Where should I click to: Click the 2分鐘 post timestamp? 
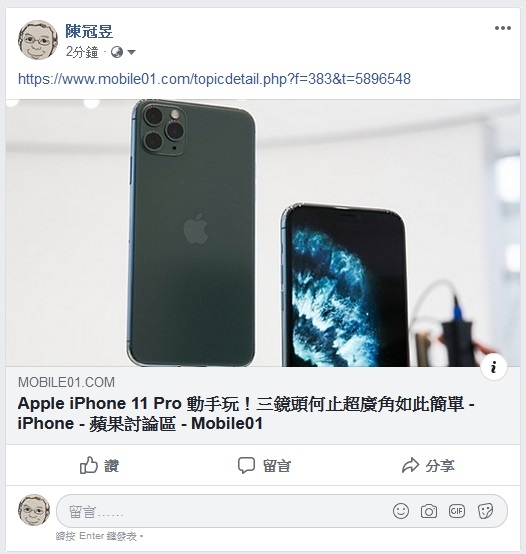(82, 53)
